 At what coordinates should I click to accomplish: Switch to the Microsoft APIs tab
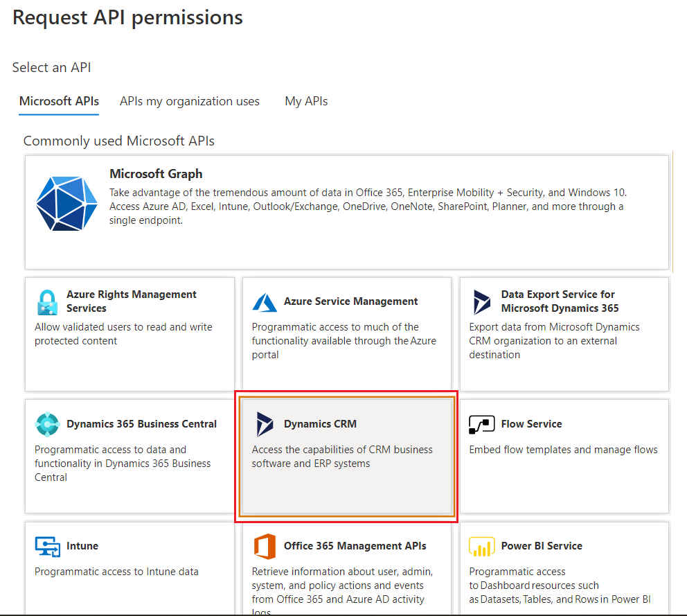[x=59, y=101]
